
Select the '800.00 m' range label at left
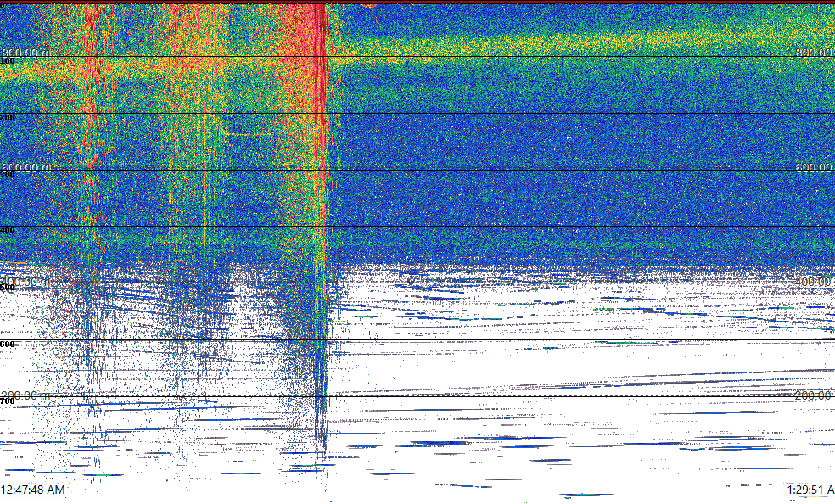click(x=26, y=52)
